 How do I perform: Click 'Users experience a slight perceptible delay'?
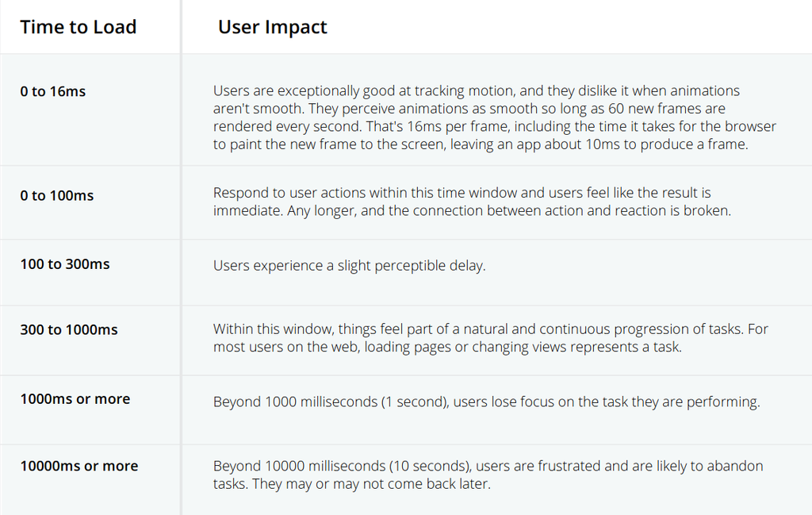(350, 266)
